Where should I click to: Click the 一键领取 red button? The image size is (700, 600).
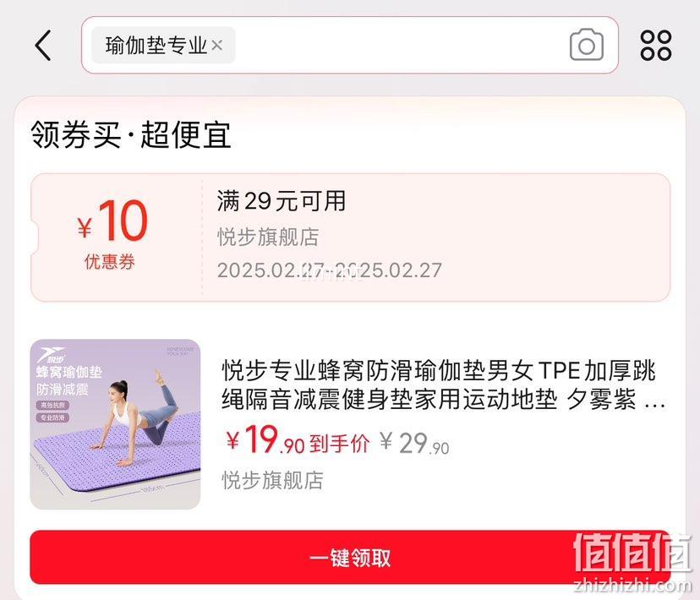point(350,557)
